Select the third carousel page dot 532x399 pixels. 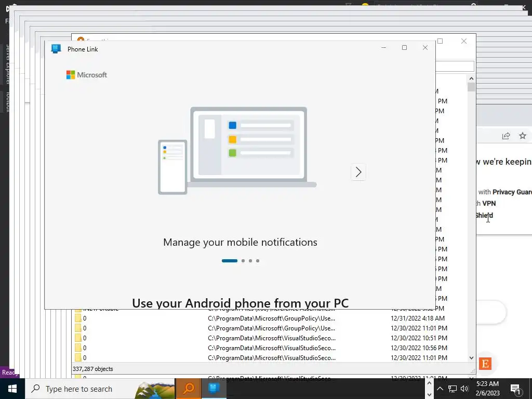point(250,261)
